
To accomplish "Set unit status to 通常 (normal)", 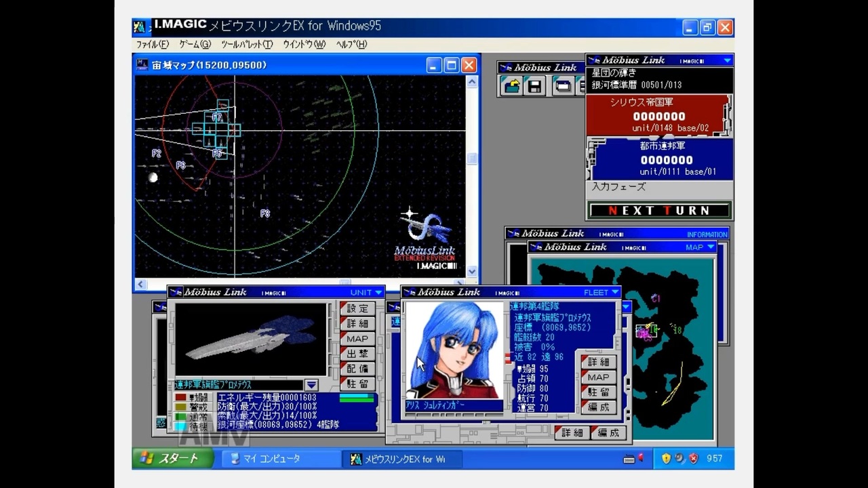I will (x=193, y=416).
